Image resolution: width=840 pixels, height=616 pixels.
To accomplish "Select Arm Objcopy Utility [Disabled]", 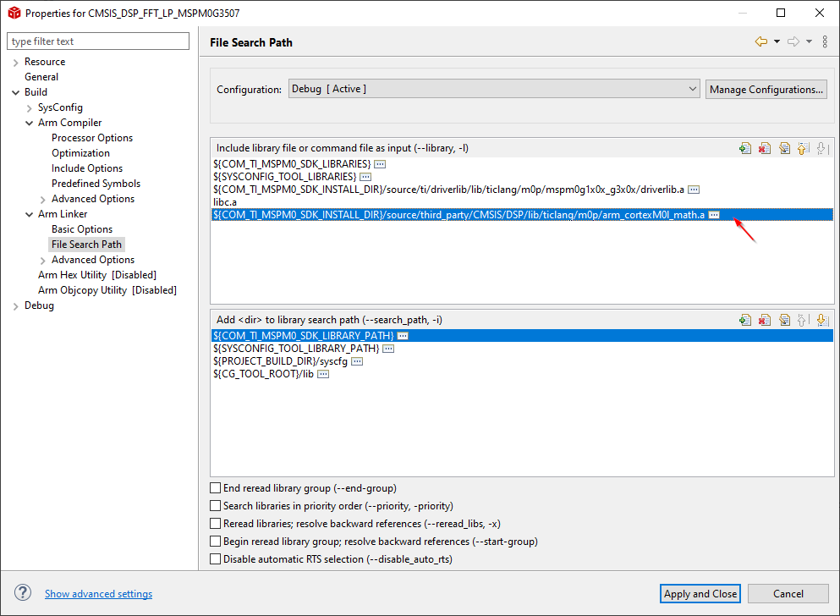I will tap(107, 289).
